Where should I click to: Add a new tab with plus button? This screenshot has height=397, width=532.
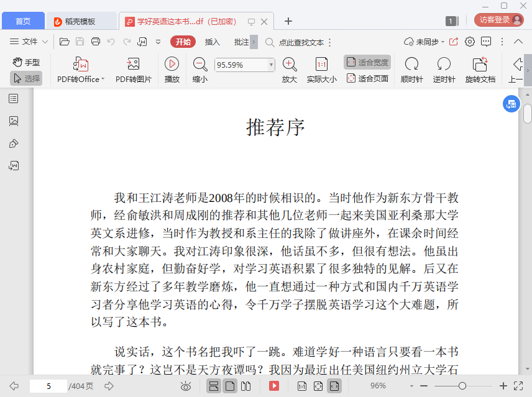288,21
